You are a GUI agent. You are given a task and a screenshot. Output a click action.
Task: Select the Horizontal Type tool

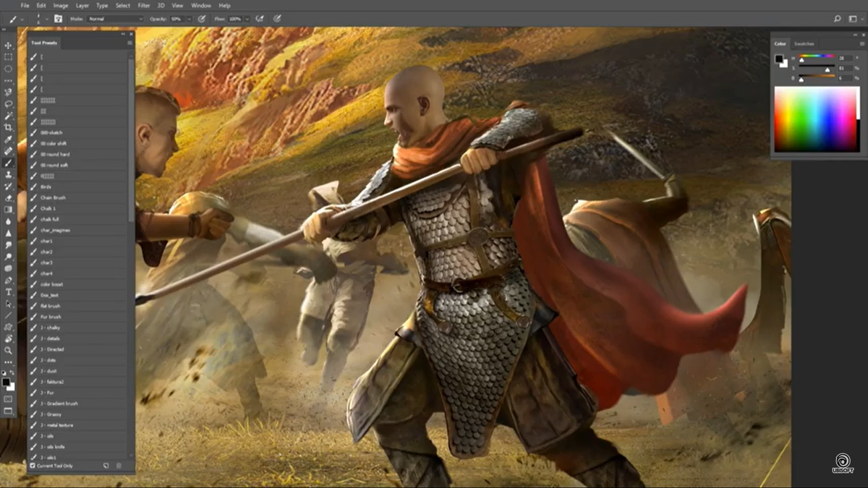pos(9,292)
